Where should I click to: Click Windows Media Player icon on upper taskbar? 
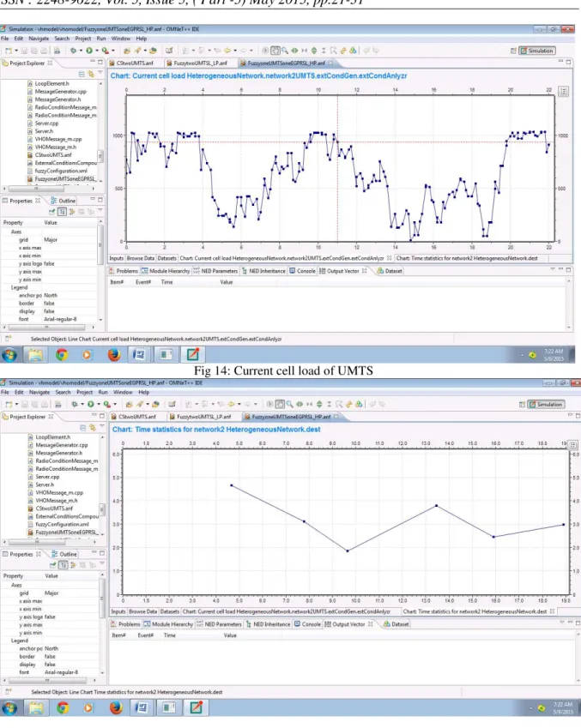[x=87, y=355]
